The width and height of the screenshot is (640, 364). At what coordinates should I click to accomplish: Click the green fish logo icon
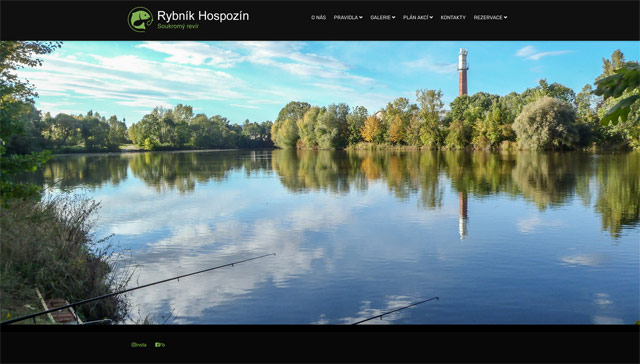coord(140,19)
